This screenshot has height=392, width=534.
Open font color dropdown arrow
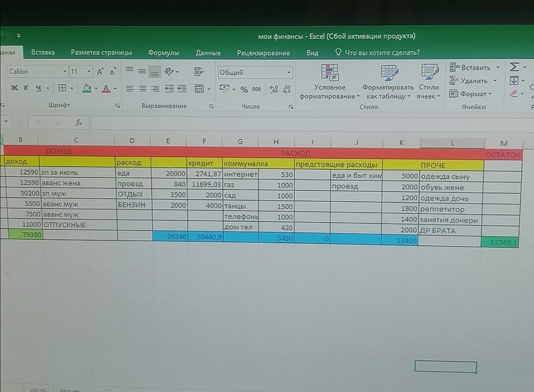pos(115,89)
